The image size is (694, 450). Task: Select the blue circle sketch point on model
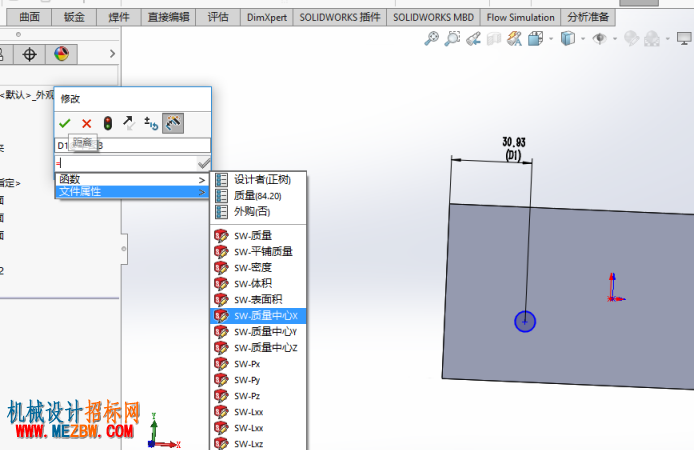coord(525,322)
